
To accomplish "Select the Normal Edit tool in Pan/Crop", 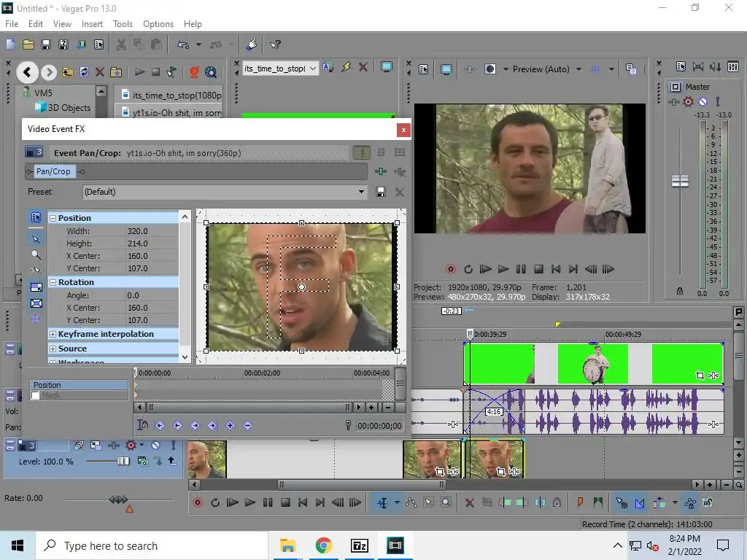I will [36, 239].
